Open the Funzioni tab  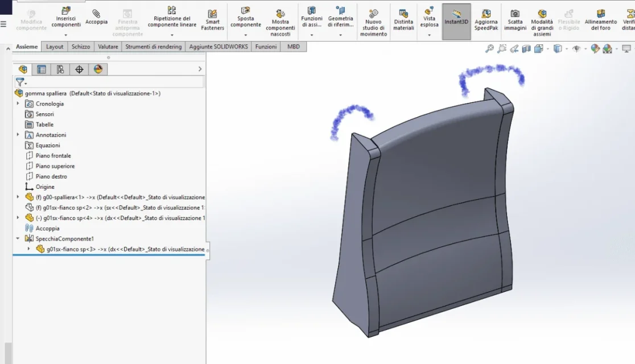click(x=266, y=47)
